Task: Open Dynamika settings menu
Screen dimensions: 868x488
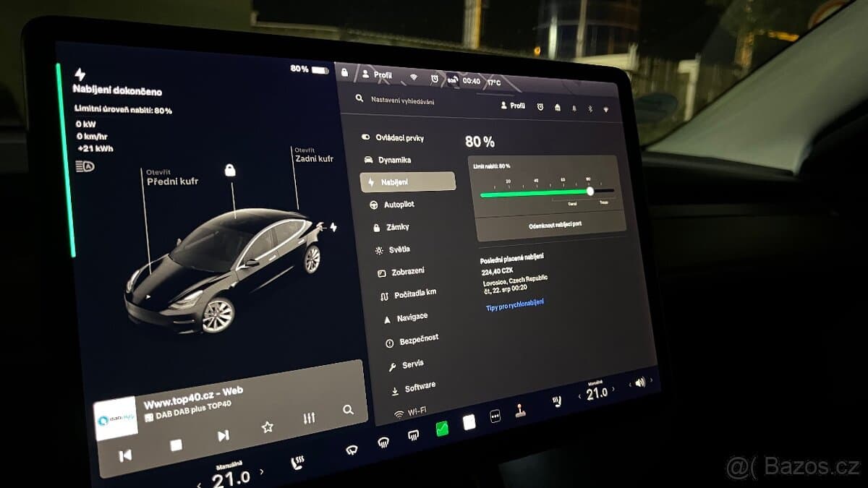Action: click(x=388, y=160)
